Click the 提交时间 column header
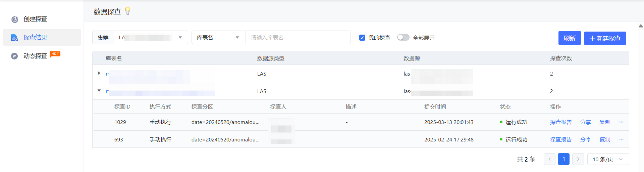Viewport: 644px width, 172px height. tap(435, 106)
